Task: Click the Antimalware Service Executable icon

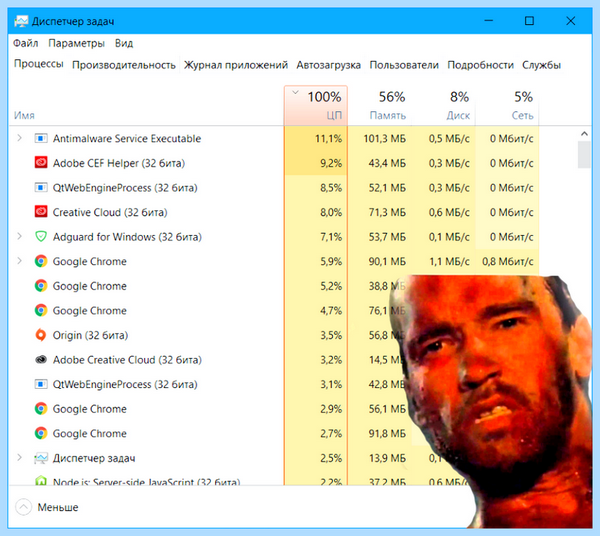Action: pyautogui.click(x=41, y=138)
